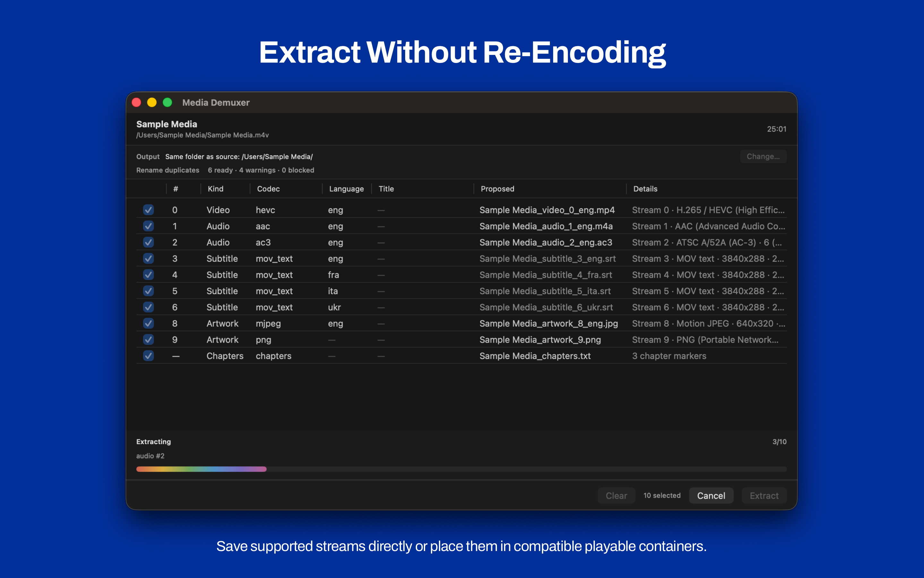Toggle the Chapters row checkbox
The image size is (924, 578).
click(149, 356)
